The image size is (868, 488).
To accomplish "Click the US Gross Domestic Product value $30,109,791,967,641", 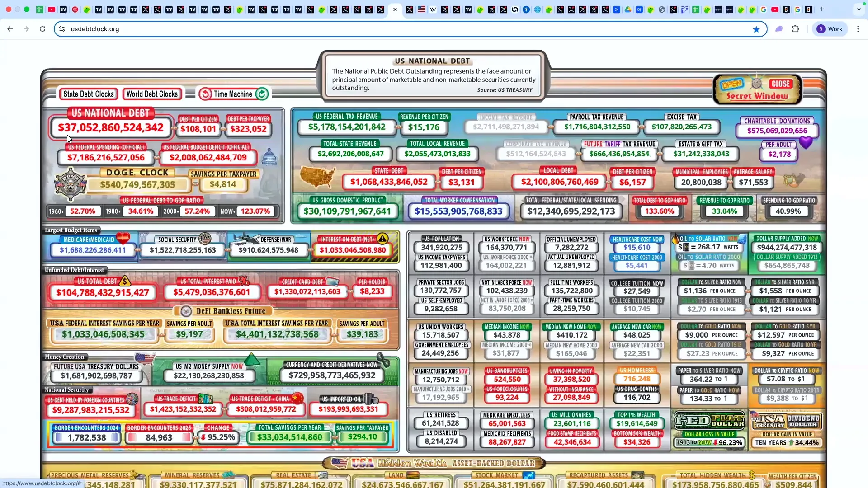I will tap(347, 211).
